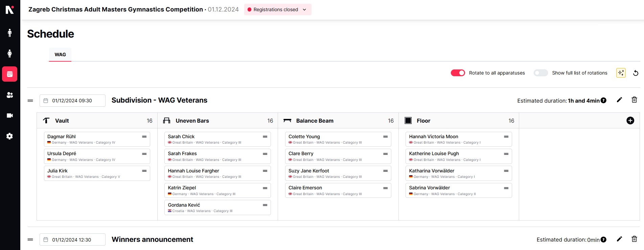Open date picker for 01/12/2024 12:30
Viewport: 644px width, 250px height.
[x=72, y=240]
